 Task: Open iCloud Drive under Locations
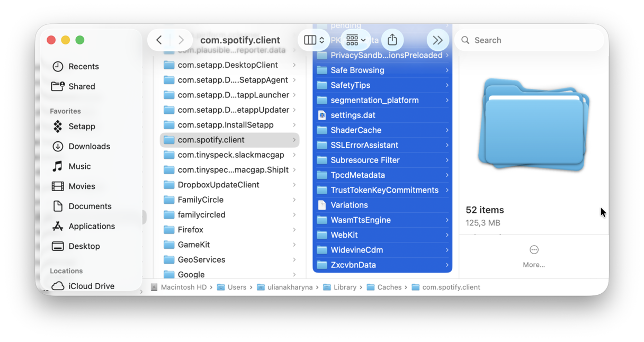(91, 286)
